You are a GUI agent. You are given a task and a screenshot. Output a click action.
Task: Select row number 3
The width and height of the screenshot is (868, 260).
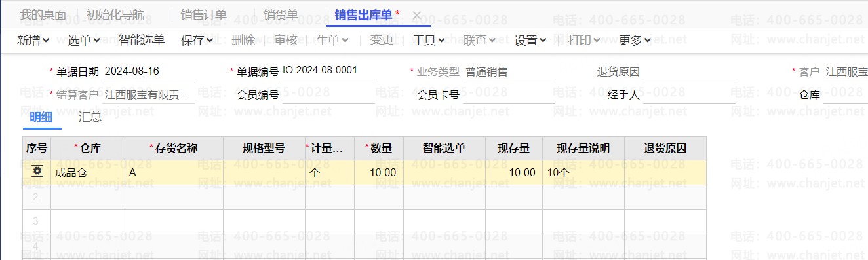pyautogui.click(x=37, y=221)
